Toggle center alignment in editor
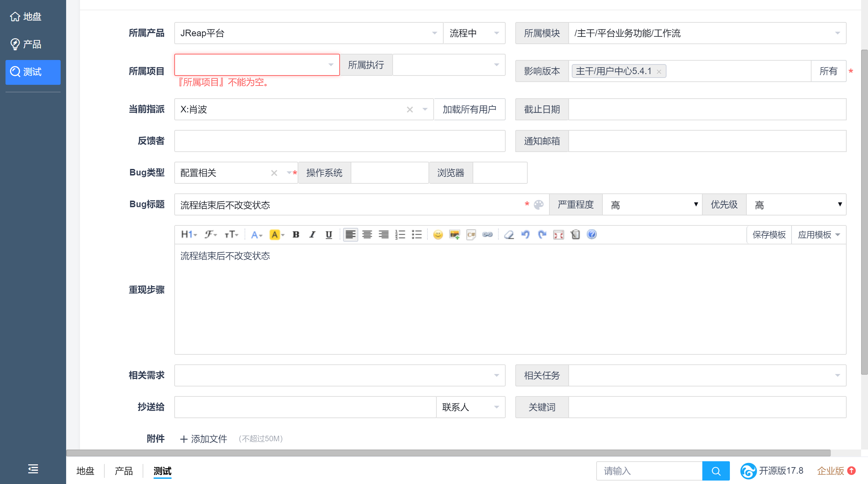 tap(367, 235)
